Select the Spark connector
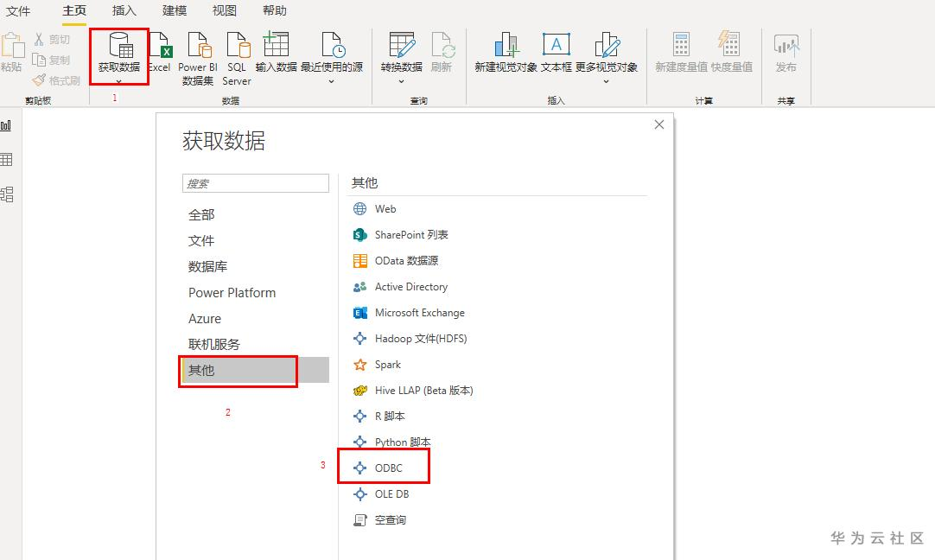The height and width of the screenshot is (560, 935). tap(377, 365)
